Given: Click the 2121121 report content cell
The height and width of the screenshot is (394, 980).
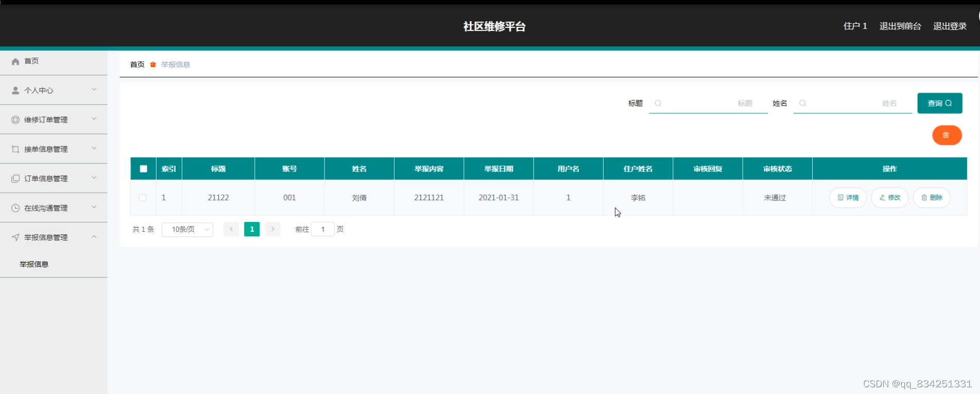Looking at the screenshot, I should point(429,198).
